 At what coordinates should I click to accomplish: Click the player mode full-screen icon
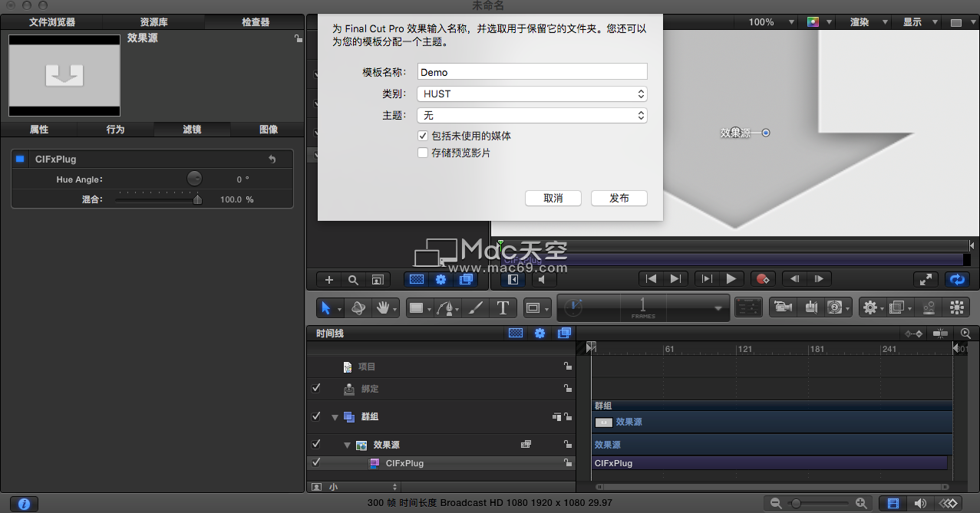(925, 279)
